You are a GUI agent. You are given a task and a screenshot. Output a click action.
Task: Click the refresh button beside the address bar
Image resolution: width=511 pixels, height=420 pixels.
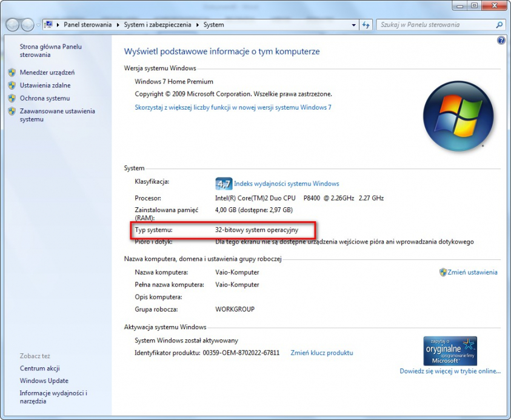[x=366, y=25]
